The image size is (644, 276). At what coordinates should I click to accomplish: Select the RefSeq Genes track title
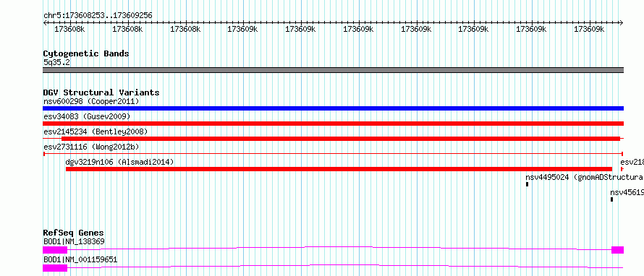tap(74, 233)
